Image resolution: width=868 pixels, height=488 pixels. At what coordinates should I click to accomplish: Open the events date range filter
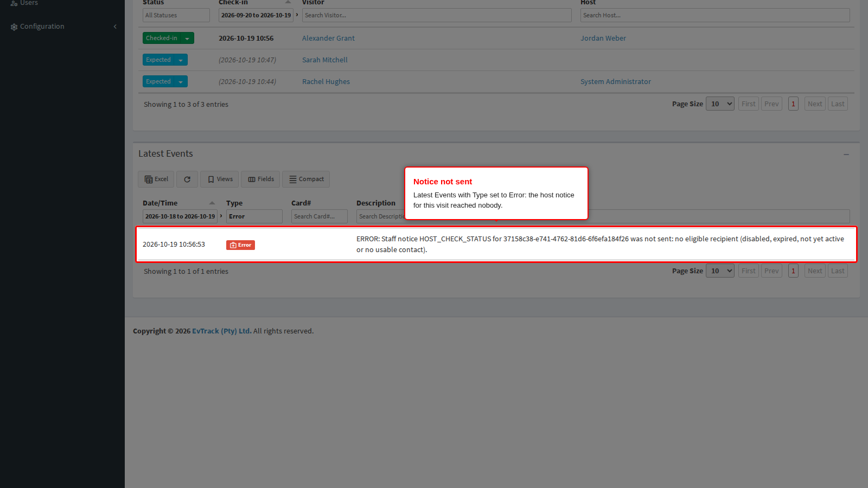point(180,216)
